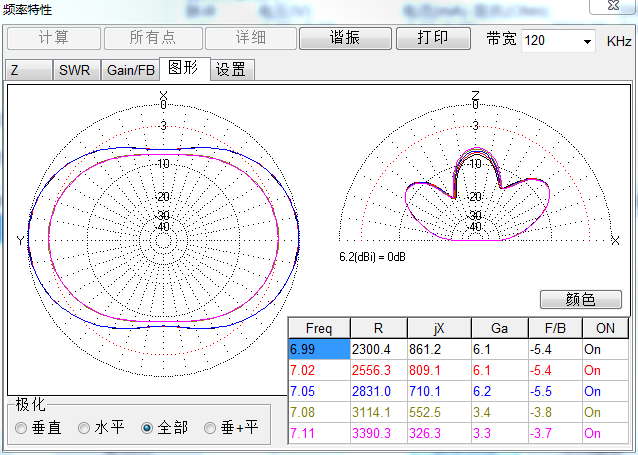
Task: Click the 打印 (print) button
Action: coord(433,39)
